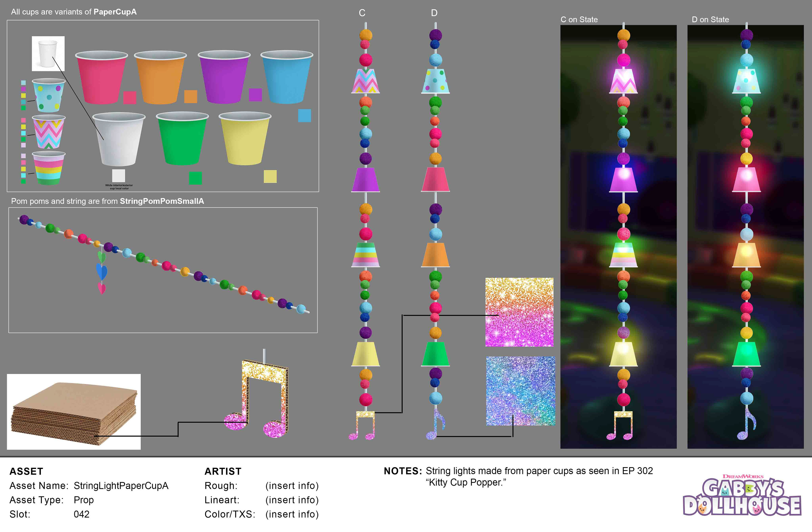The height and width of the screenshot is (532, 812).
Task: Click the large white paper cup
Action: 119,139
